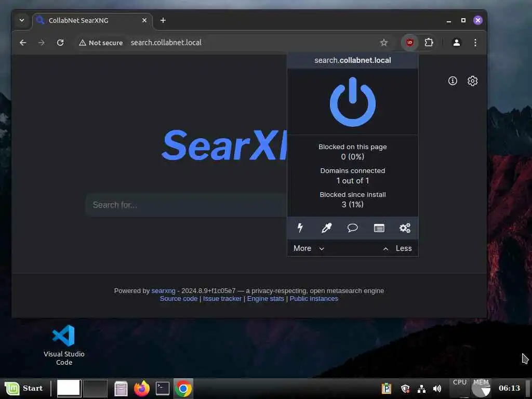Open the searxng link in footer
Image resolution: width=532 pixels, height=399 pixels.
click(x=163, y=291)
